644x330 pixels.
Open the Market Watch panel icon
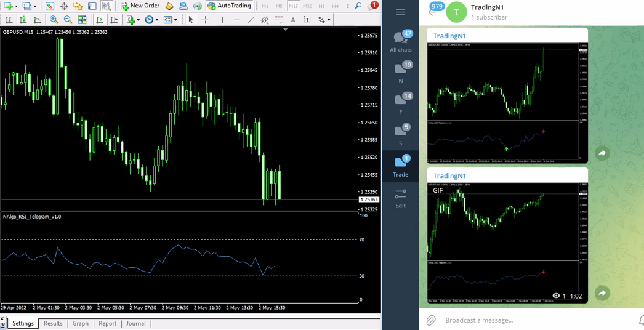[50, 6]
